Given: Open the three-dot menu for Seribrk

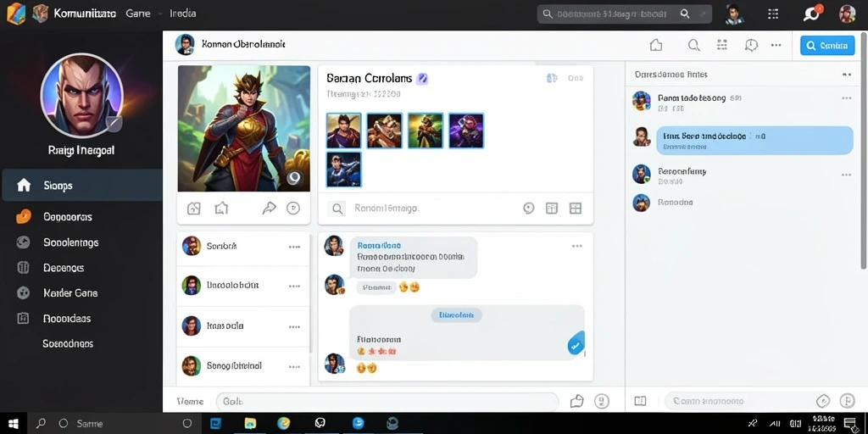Looking at the screenshot, I should [294, 247].
